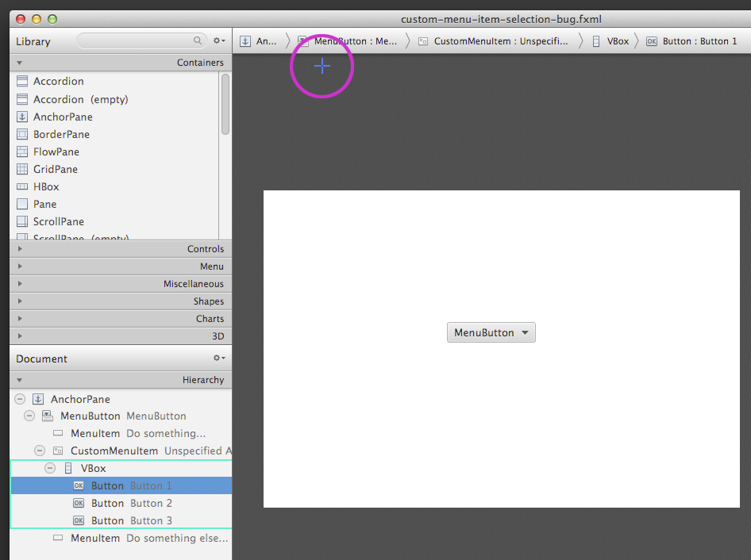
Task: Click the VBox icon in Hierarchy
Action: [68, 468]
